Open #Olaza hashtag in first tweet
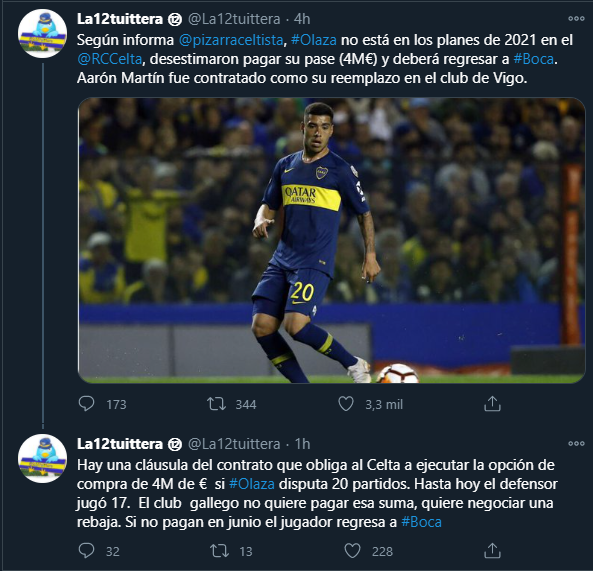593x571 pixels. 314,40
